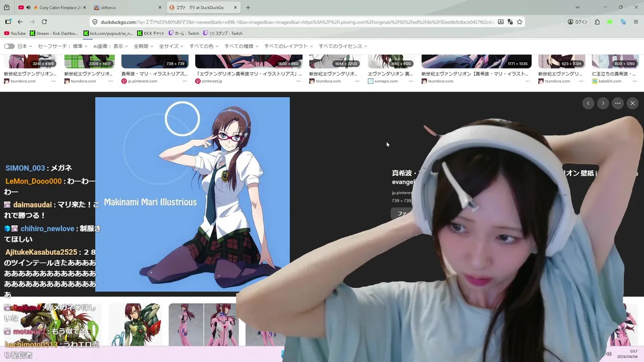Open the KICK チャット bookmark
The height and width of the screenshot is (362, 644).
click(x=151, y=33)
